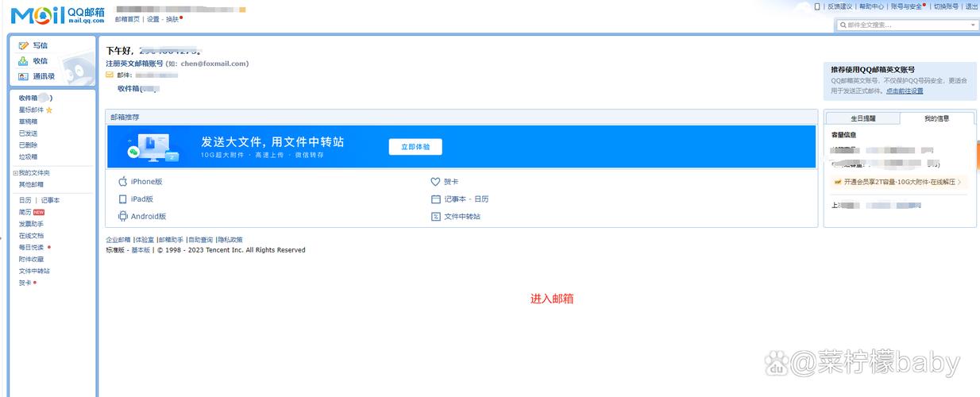This screenshot has width=980, height=397.
Task: Open 换肤 skin change link
Action: (172, 19)
